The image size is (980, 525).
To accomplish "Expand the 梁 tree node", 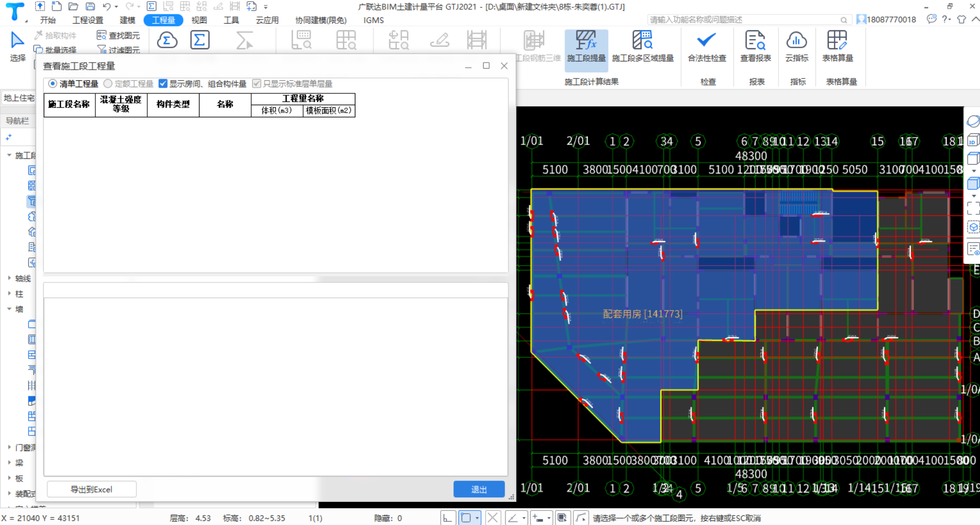I will point(9,463).
